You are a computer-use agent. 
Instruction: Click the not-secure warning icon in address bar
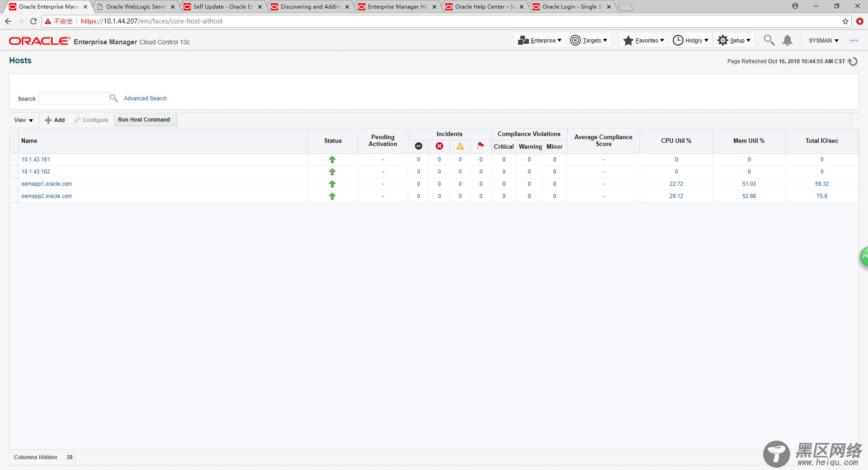pyautogui.click(x=48, y=21)
